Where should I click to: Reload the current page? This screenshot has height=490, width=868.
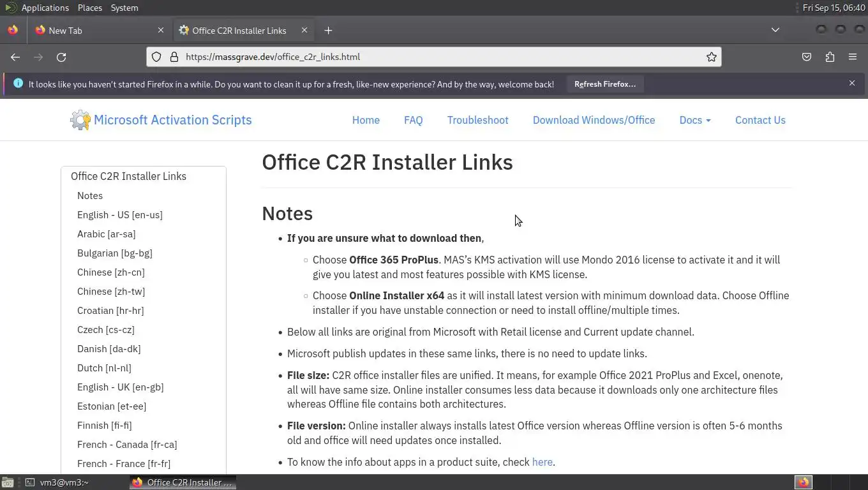pyautogui.click(x=61, y=57)
